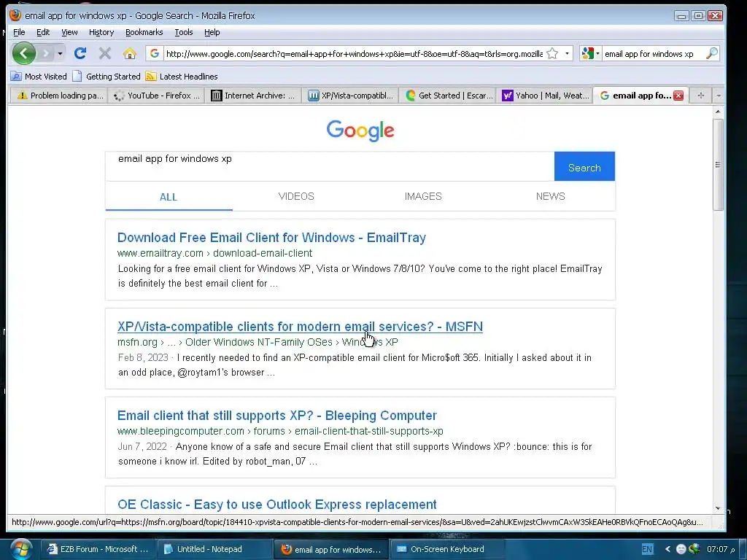Go to the Home page icon
This screenshot has height=560, width=747.
point(129,53)
